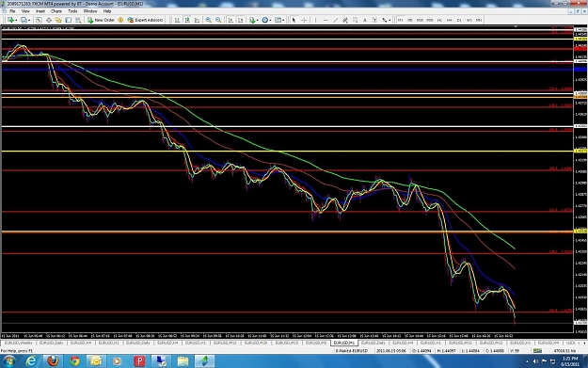Click the 'V: 99' volume status entry
588x368 pixels.
coord(515,351)
